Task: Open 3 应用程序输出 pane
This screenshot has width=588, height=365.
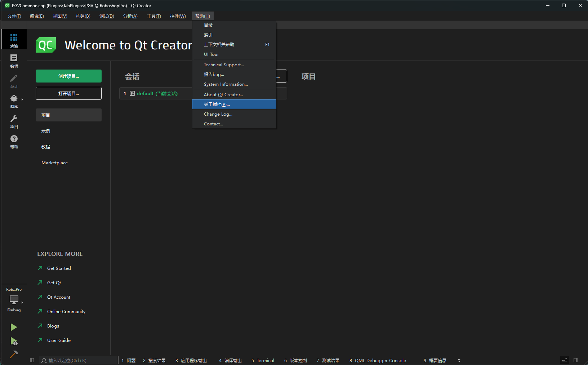Action: [x=191, y=360]
